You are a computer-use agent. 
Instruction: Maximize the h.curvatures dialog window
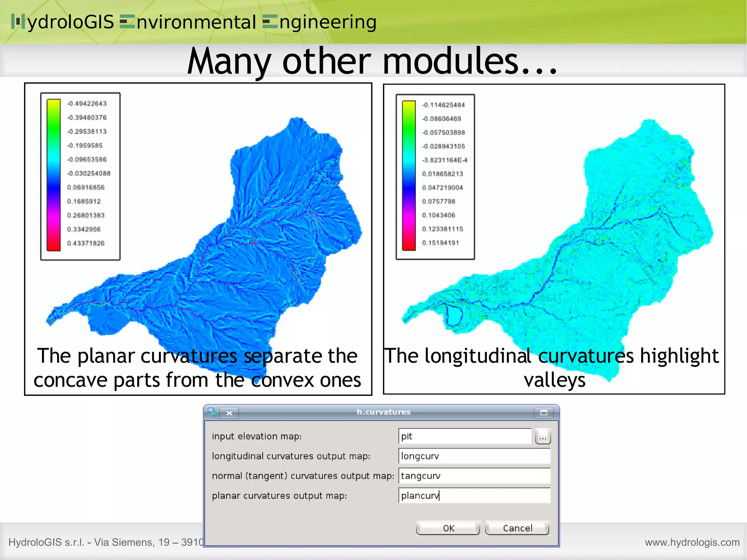pyautogui.click(x=543, y=413)
